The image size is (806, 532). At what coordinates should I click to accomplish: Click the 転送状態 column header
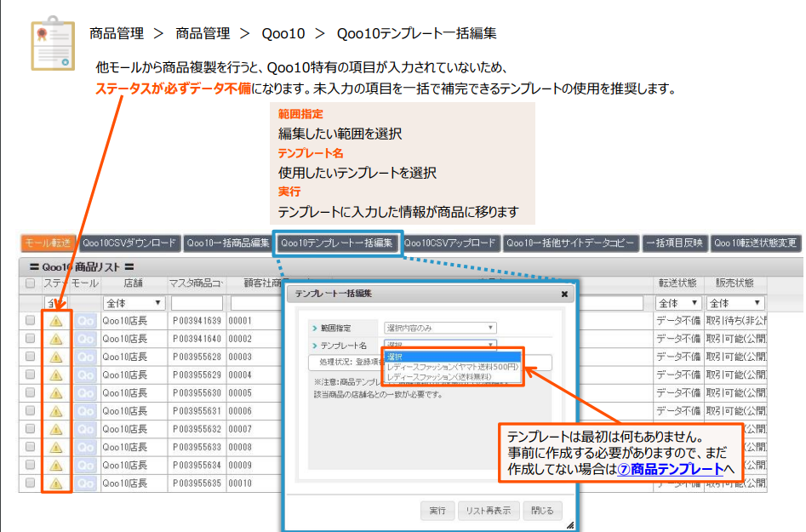(x=677, y=283)
